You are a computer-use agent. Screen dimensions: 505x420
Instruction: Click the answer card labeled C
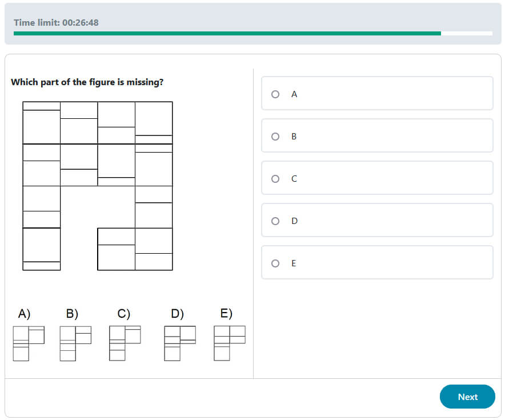pos(377,178)
